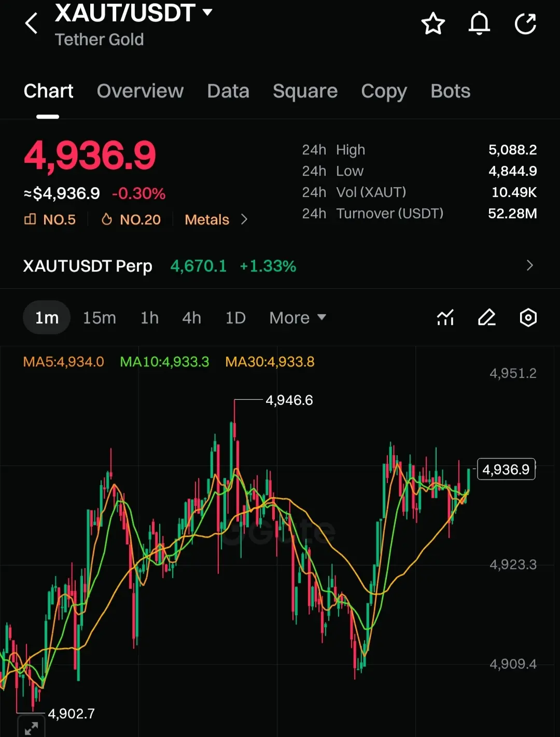Open the Data tab
Viewport: 560px width, 737px height.
point(228,91)
